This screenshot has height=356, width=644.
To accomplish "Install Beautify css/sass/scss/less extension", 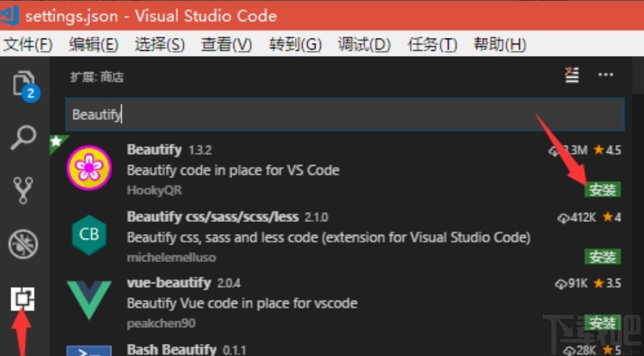I will pos(602,257).
